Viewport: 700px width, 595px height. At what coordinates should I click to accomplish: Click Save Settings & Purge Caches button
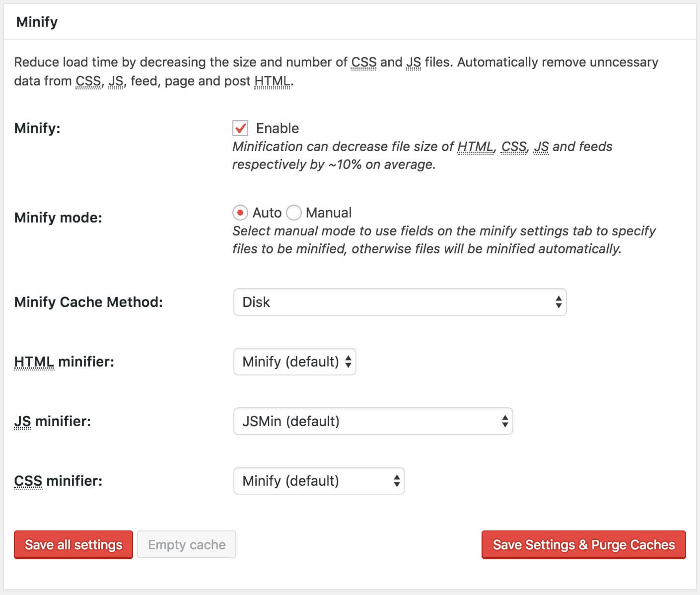pos(584,545)
